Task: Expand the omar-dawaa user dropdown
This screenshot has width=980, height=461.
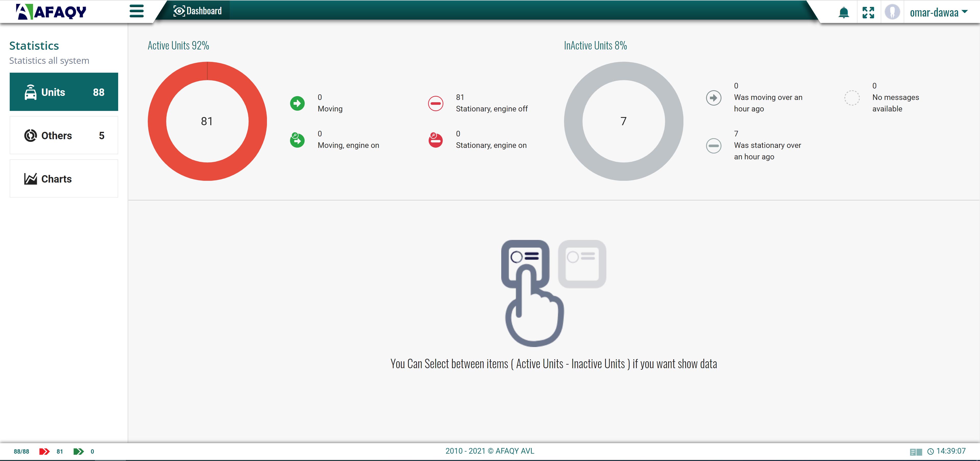Action: (x=939, y=12)
